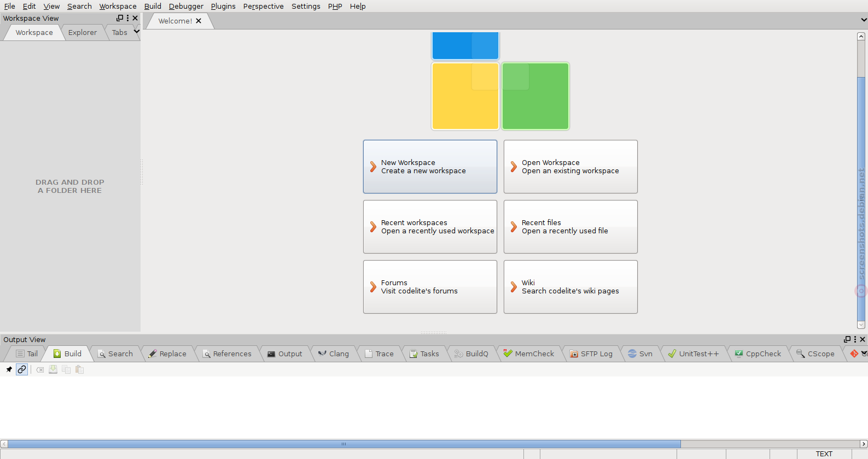Open the References output tab
Screen dimensions: 868x459
[x=227, y=354]
